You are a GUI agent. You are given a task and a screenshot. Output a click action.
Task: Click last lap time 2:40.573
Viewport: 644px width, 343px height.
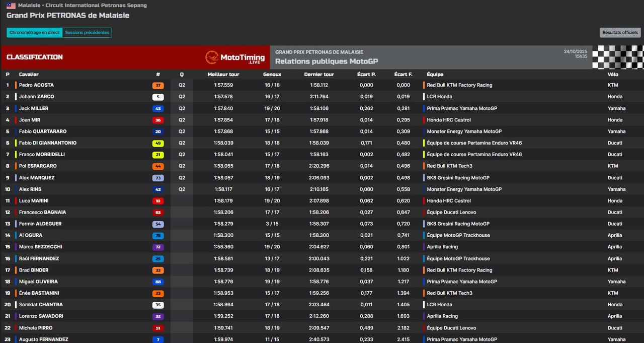(x=319, y=340)
